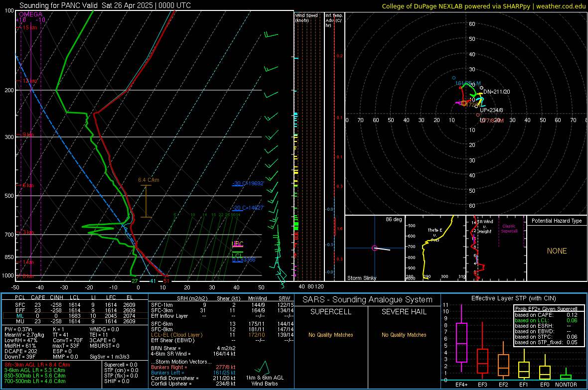
Task: Click the Wind Speed (knots) panel header
Action: point(306,17)
